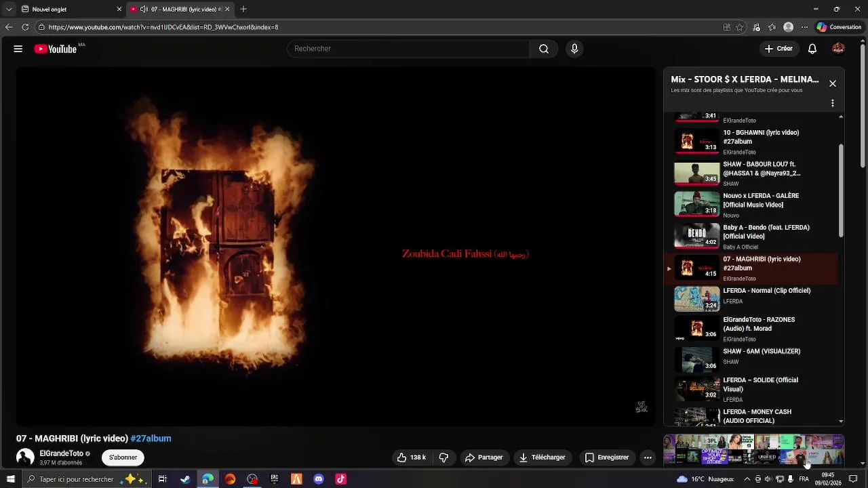
Task: Reload the page with refresh icon
Action: click(25, 27)
